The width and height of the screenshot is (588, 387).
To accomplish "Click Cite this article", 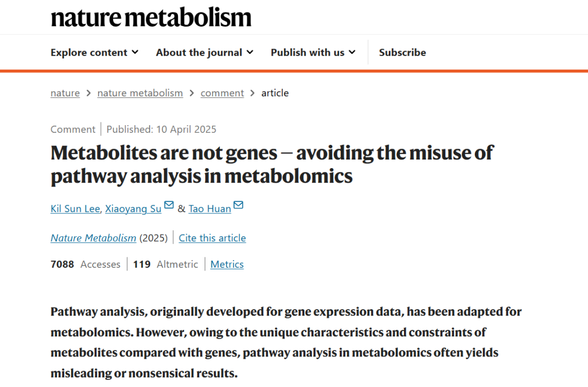I will pyautogui.click(x=212, y=238).
